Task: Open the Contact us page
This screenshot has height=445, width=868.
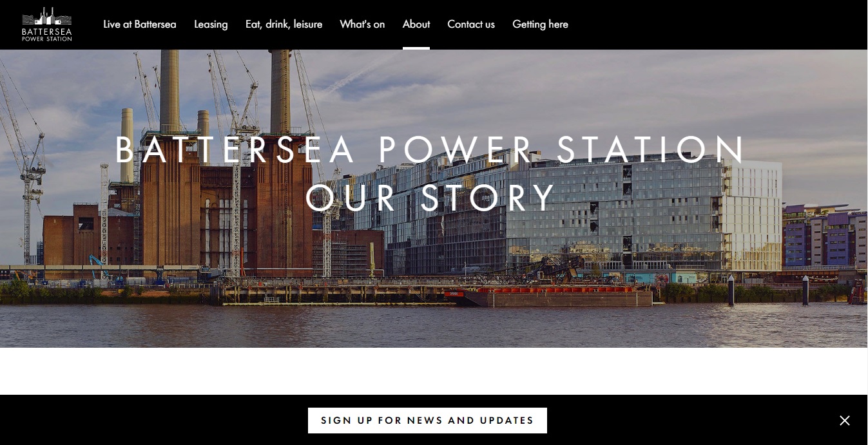Action: click(x=471, y=24)
